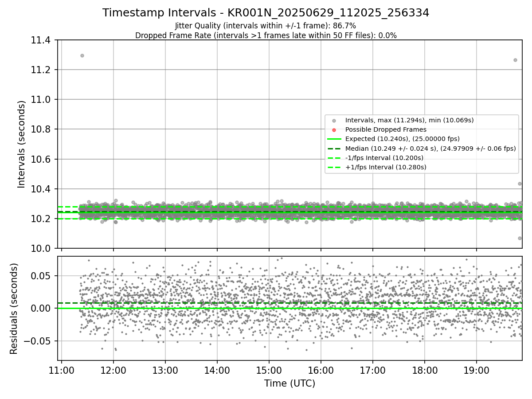The width and height of the screenshot is (532, 399).
Task: Click legend entry 'Expected (10.240s), (25.00000 fps)'
Action: pyautogui.click(x=403, y=139)
